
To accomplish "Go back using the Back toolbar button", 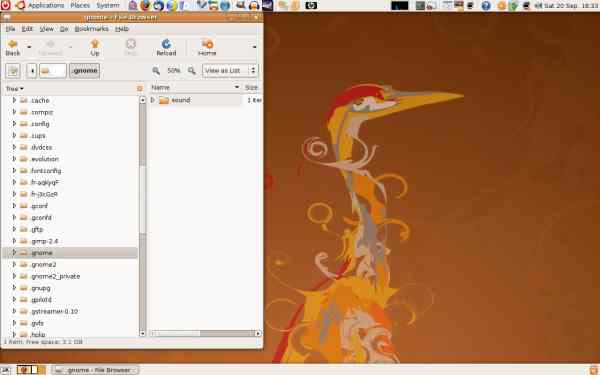I will (x=13, y=47).
